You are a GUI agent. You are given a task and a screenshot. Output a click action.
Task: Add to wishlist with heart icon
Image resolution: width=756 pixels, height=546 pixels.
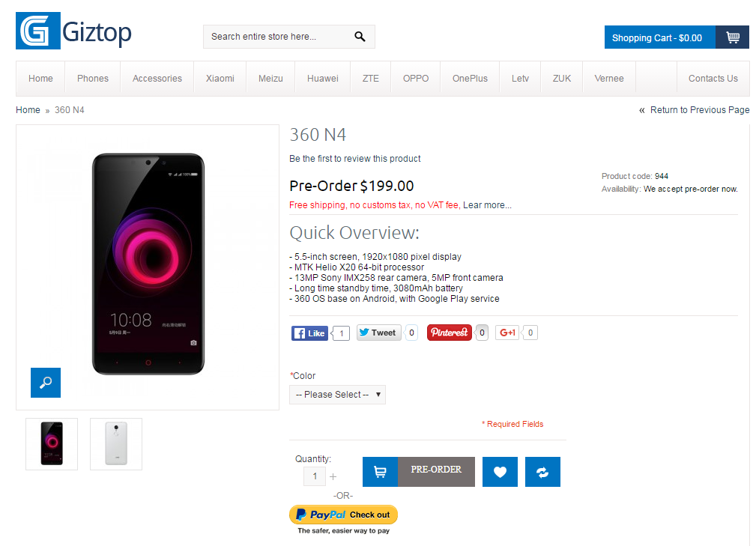500,472
